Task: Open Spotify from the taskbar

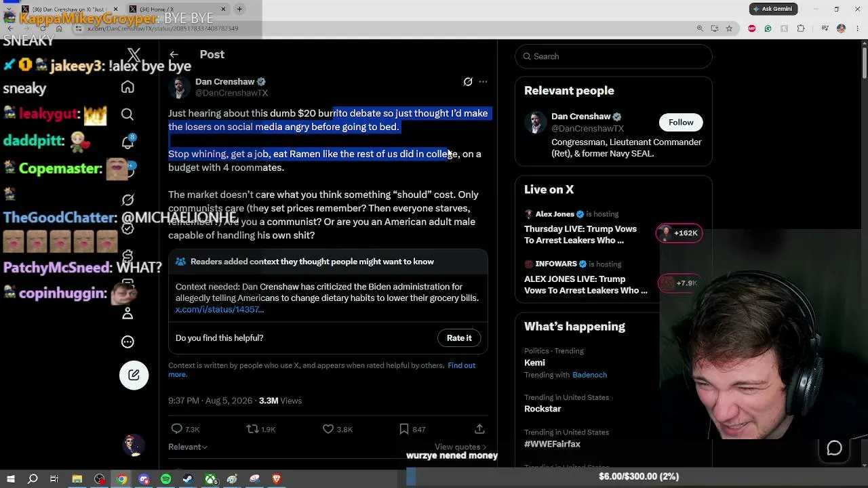Action: [166, 479]
